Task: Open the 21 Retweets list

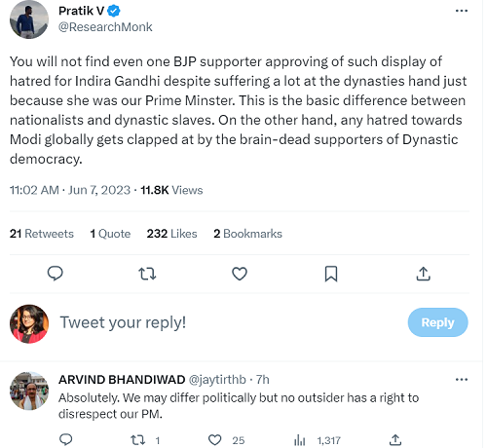Action: [42, 234]
